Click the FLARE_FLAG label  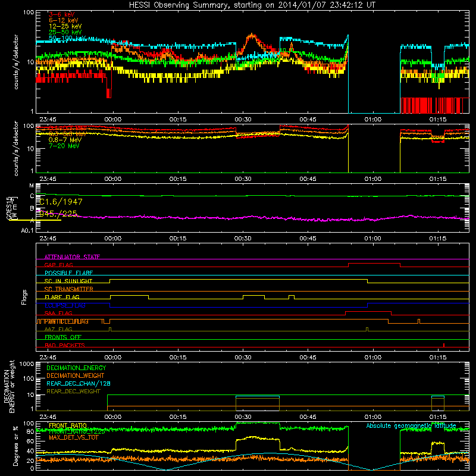[62, 297]
